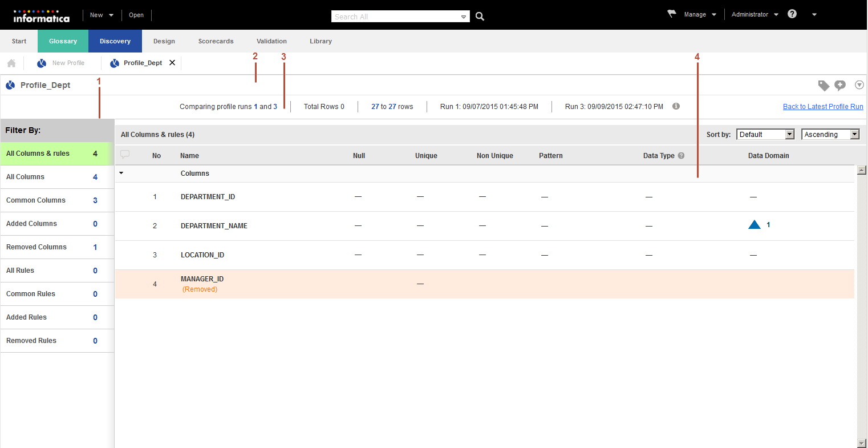Click the tag icon for Profile_Dept
868x448 pixels.
(x=824, y=86)
